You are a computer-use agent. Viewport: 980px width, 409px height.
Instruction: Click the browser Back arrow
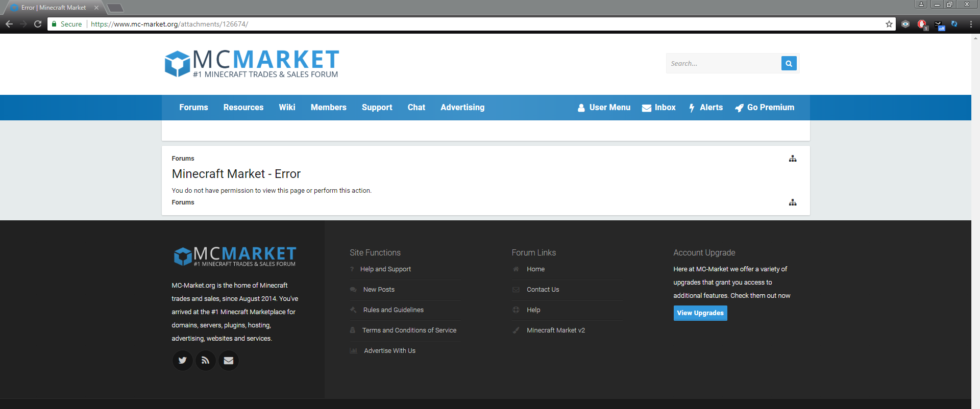tap(9, 24)
